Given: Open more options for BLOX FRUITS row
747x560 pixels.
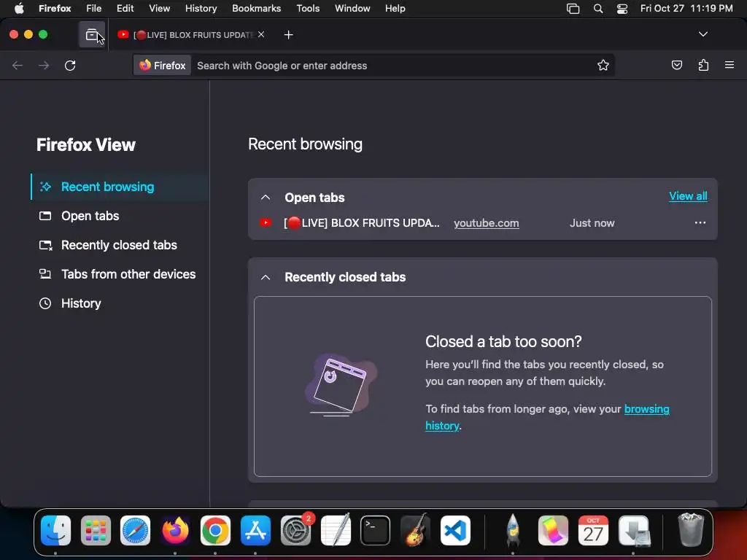Looking at the screenshot, I should 700,223.
